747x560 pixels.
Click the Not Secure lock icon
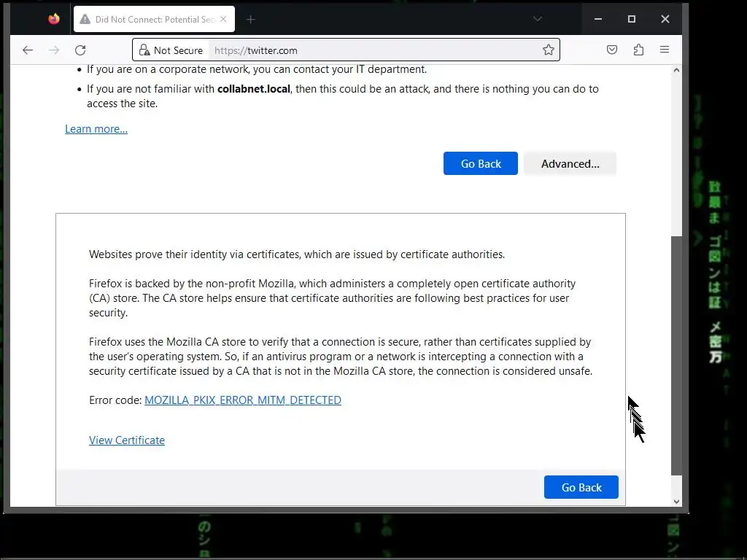click(x=144, y=50)
